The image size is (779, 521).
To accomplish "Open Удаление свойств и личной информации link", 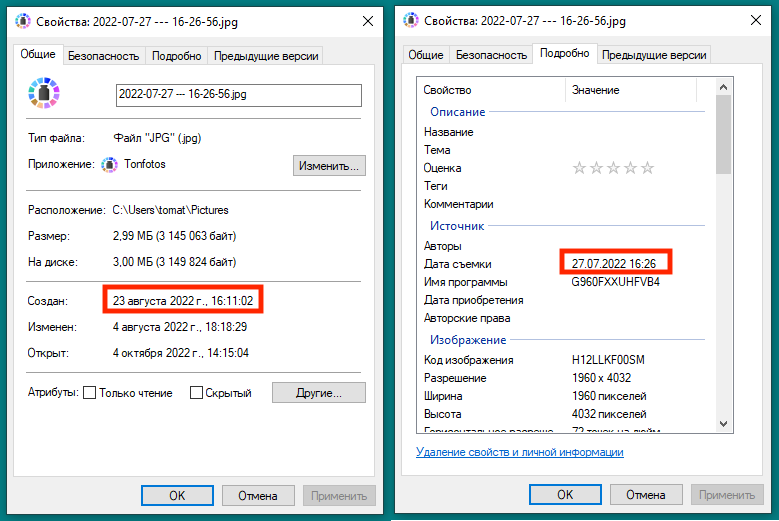I will tap(519, 452).
